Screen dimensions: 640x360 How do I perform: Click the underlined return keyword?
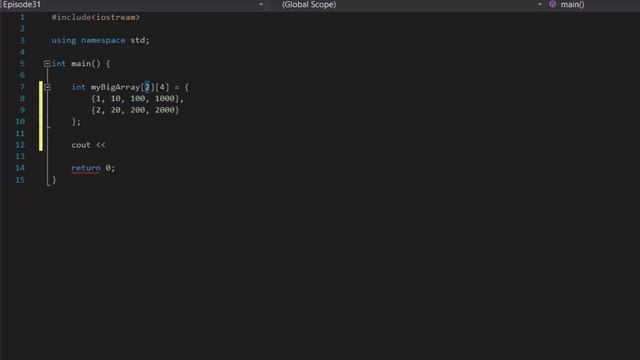pos(86,168)
